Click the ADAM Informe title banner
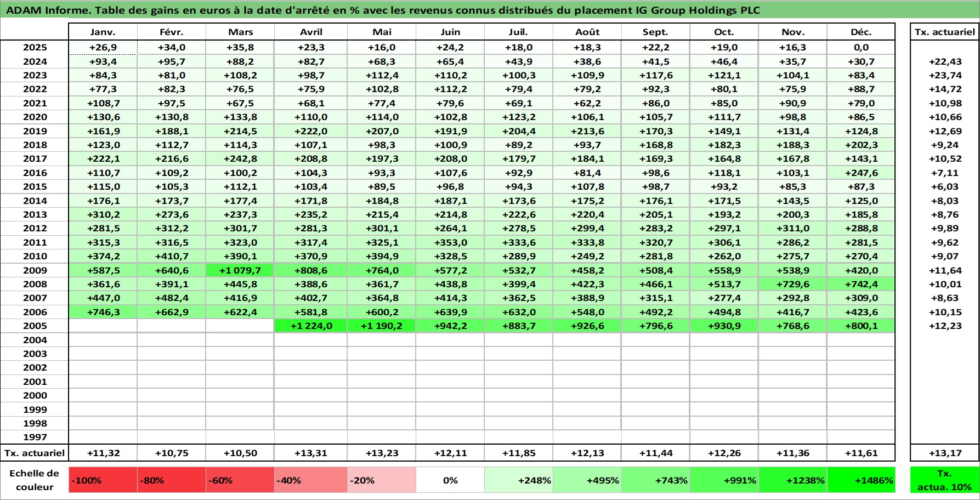980x500 pixels. (x=490, y=10)
